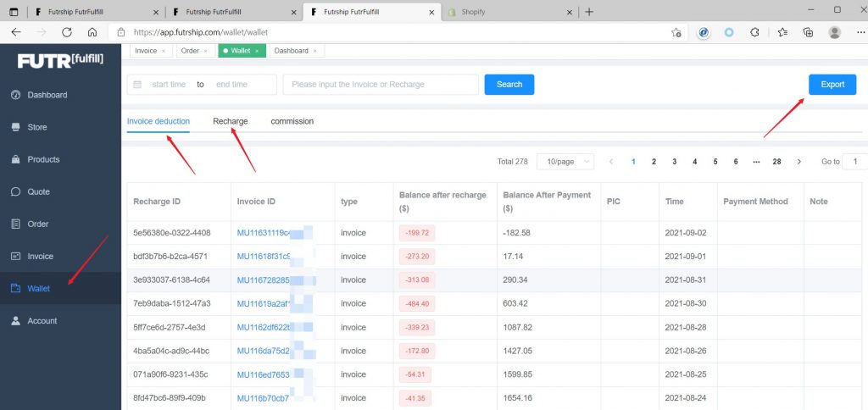This screenshot has height=410, width=868.
Task: Go to browser home icon
Action: [x=92, y=32]
